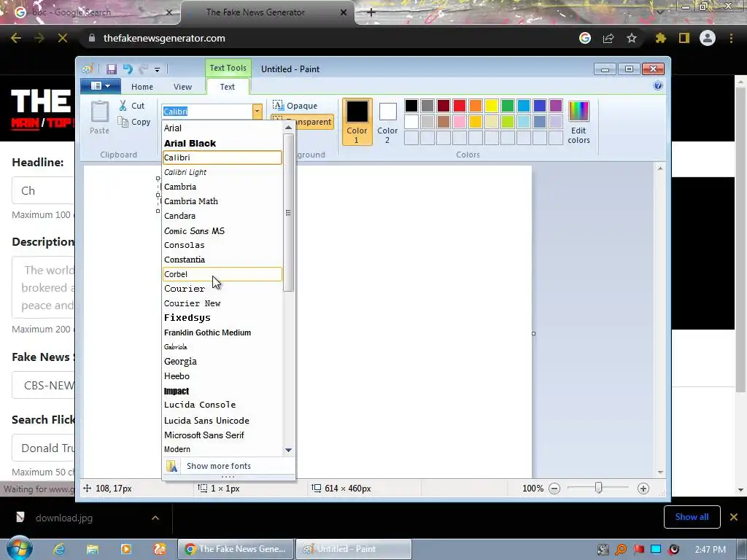Select Courier New font entry
This screenshot has height=560, width=747.
click(x=222, y=303)
